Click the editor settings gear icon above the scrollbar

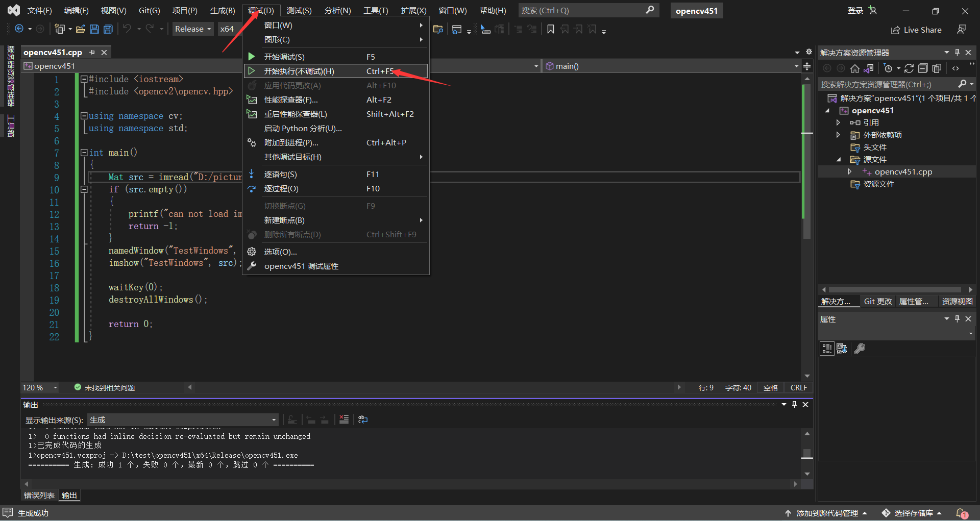(x=809, y=52)
